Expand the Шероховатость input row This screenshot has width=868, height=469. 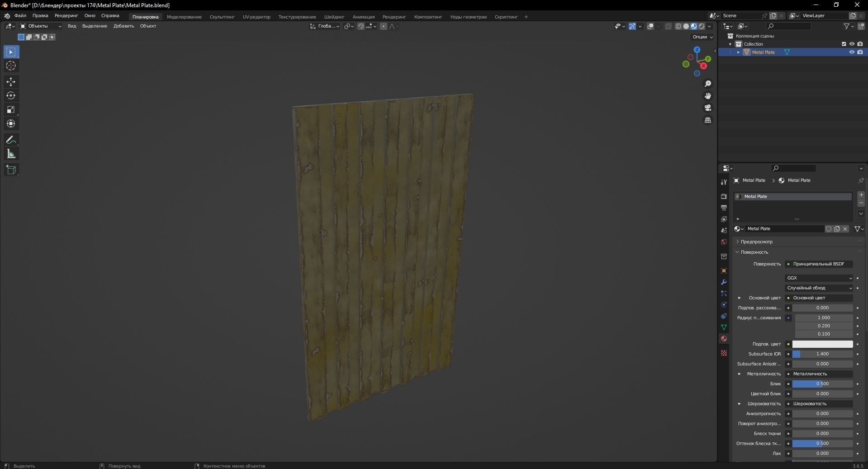tap(740, 403)
